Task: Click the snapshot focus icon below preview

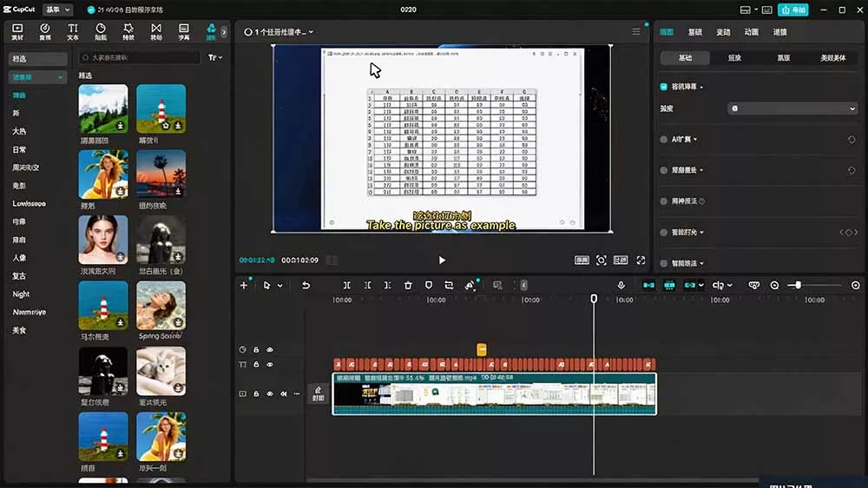Action: pos(602,260)
